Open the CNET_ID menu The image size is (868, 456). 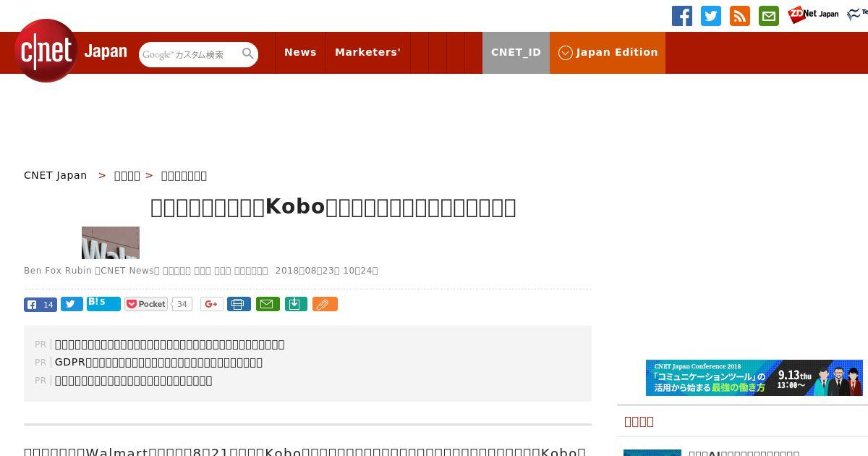pyautogui.click(x=516, y=52)
